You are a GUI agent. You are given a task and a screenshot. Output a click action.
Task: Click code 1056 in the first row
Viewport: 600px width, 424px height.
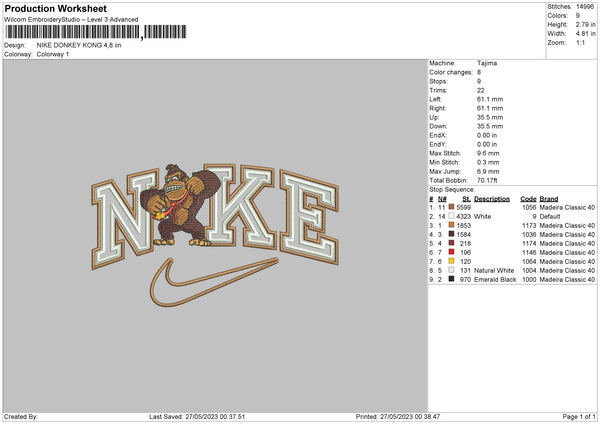point(529,207)
